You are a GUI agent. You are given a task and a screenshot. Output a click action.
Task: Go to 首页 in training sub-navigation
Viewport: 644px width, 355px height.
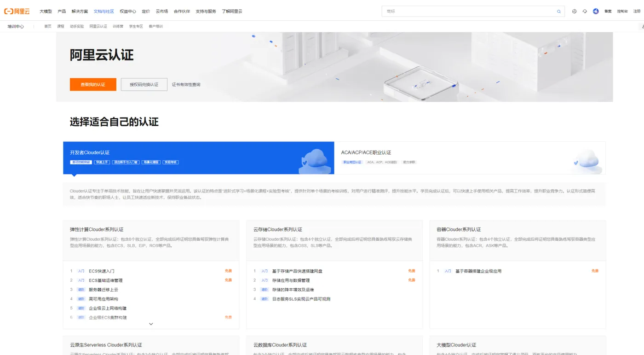point(48,27)
